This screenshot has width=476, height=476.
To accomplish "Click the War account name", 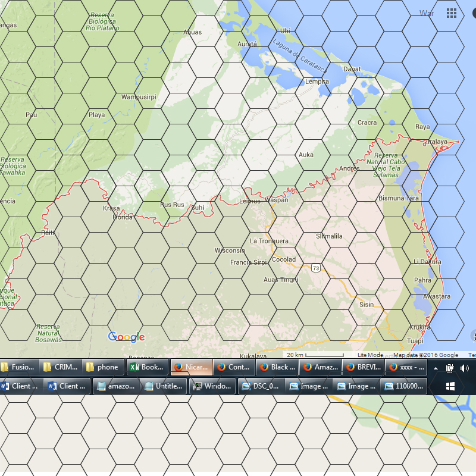I will coord(426,13).
